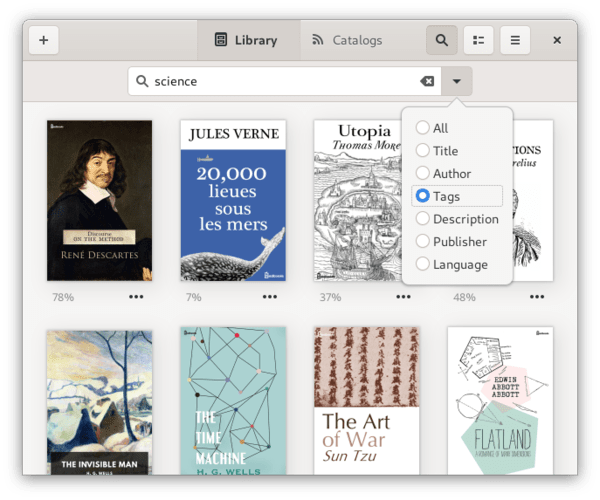Switch to list view icon
Screen dimensions: 600x500
click(478, 40)
